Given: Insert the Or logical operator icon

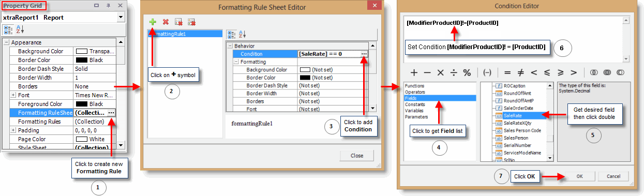Looking at the screenshot, I should 607,72.
